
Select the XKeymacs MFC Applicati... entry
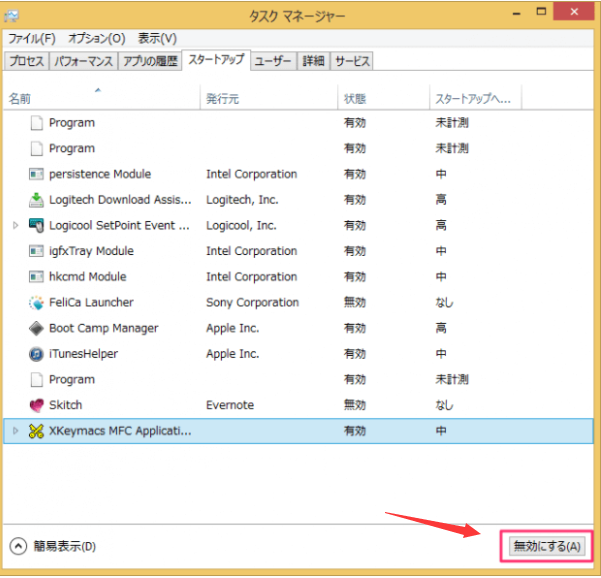[x=120, y=431]
